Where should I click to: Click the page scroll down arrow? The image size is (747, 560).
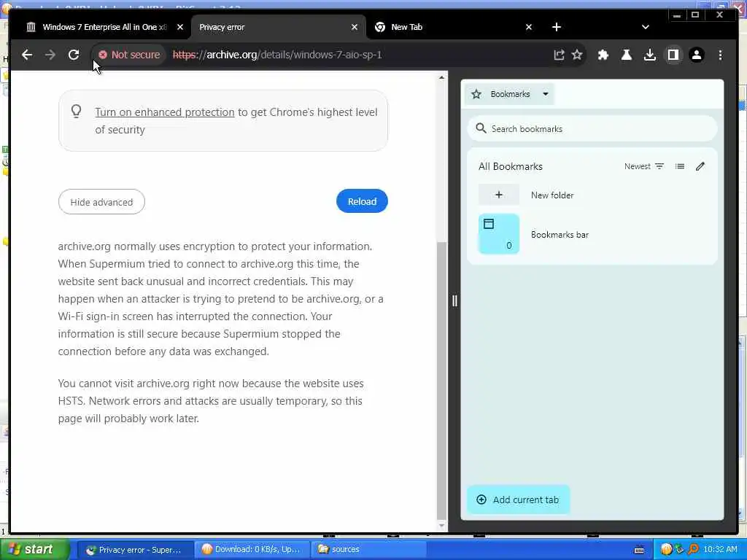pos(441,526)
